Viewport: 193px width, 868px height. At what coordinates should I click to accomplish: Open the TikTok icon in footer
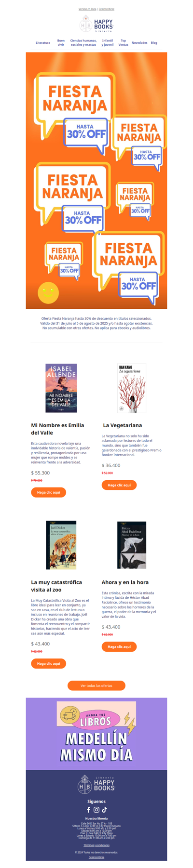click(x=105, y=810)
